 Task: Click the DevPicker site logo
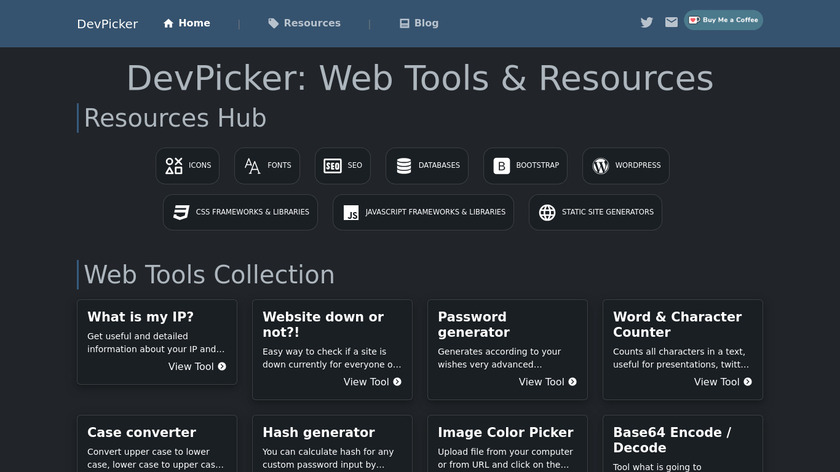(107, 24)
